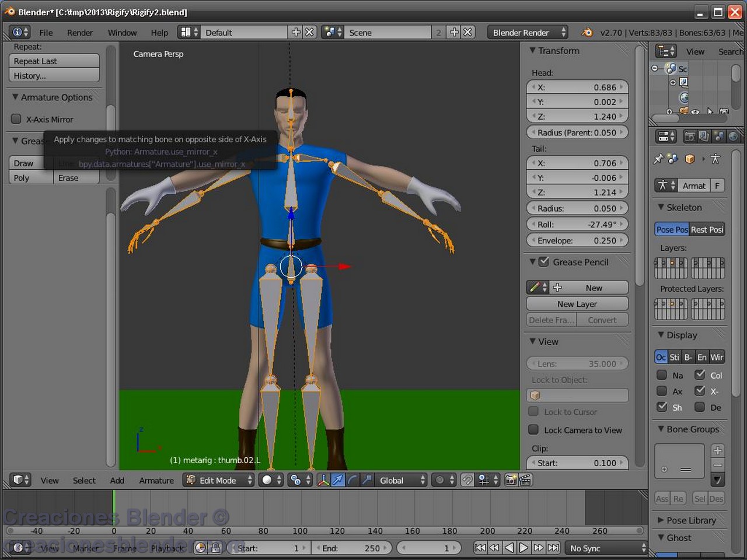The width and height of the screenshot is (747, 560).
Task: Uncheck the Col display option
Action: point(700,375)
